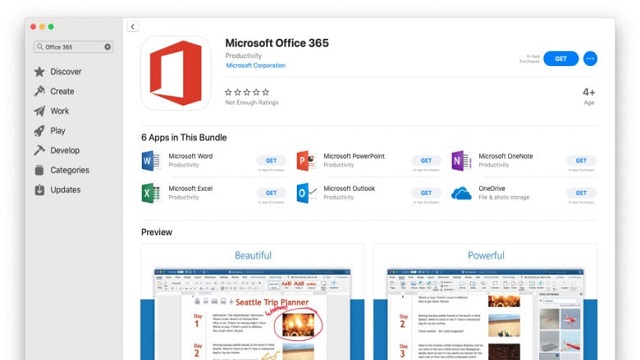Open the Microsoft Excel title text
The image size is (640, 360).
(x=191, y=189)
